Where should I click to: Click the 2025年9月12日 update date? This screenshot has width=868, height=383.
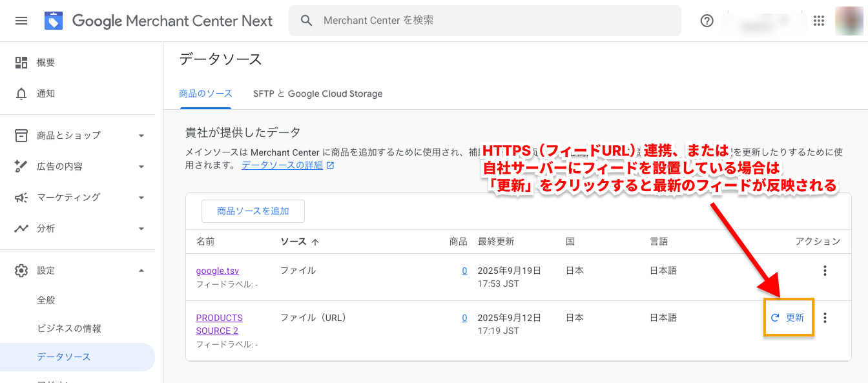coord(509,318)
